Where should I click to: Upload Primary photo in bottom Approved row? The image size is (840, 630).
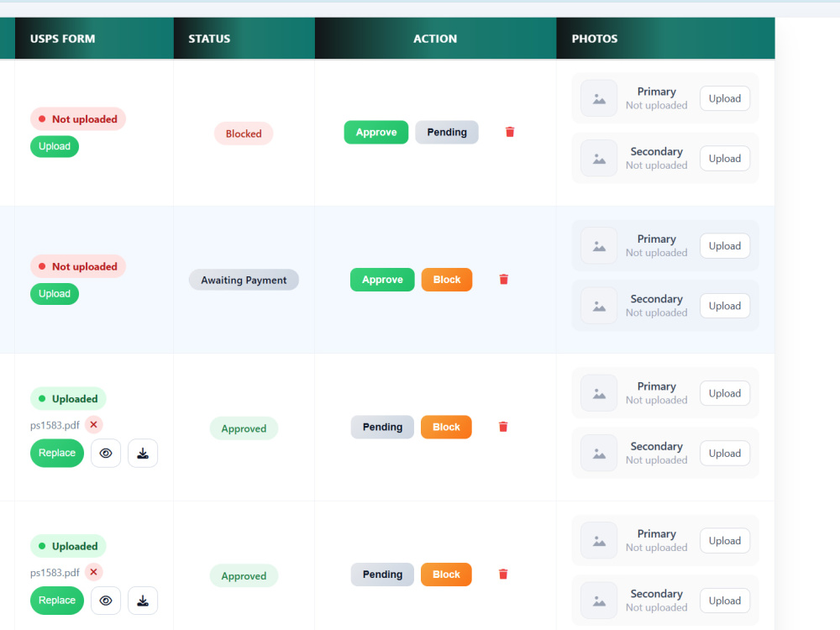(725, 540)
